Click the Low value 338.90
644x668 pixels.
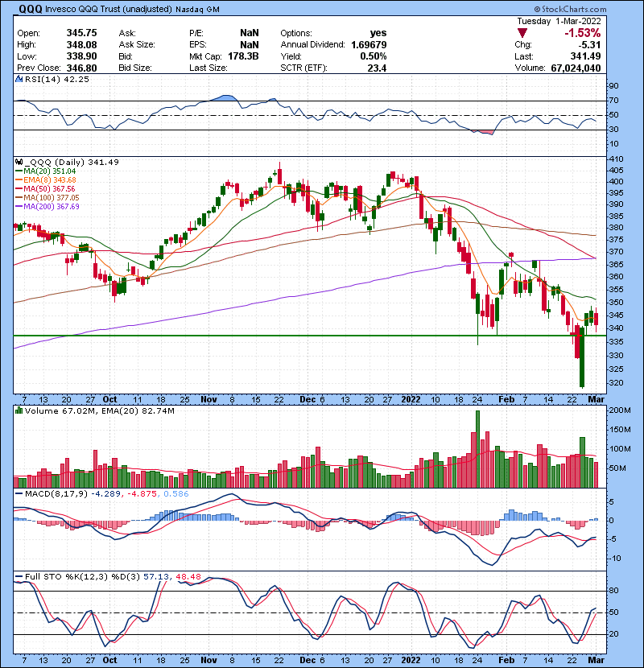pos(81,56)
